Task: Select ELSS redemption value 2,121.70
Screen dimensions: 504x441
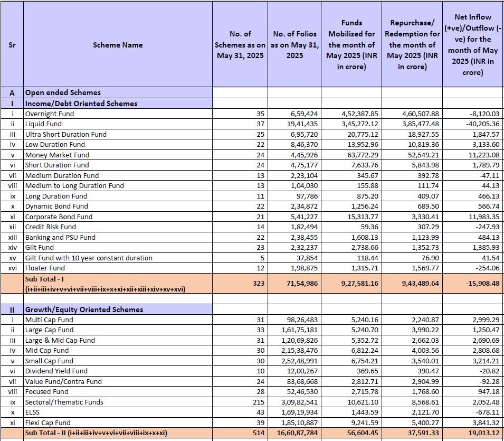Action: (421, 412)
